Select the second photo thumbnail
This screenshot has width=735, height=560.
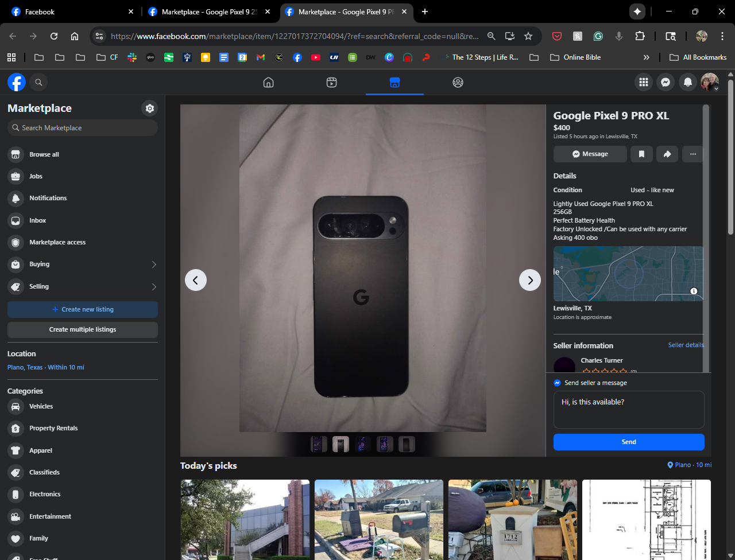[341, 444]
